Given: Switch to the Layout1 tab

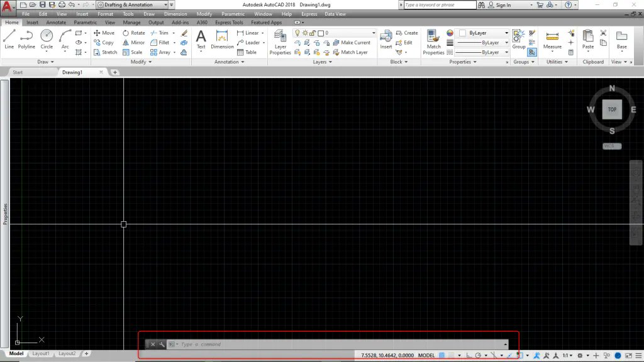Looking at the screenshot, I should click(x=41, y=353).
